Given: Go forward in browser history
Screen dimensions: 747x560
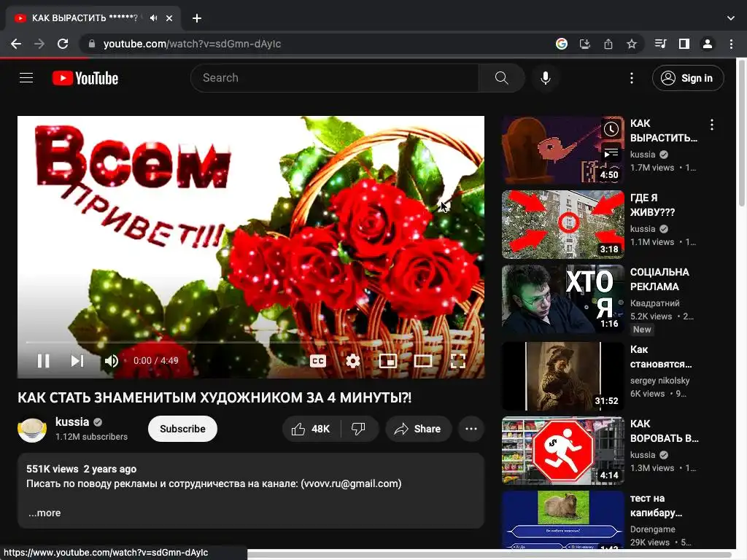Looking at the screenshot, I should [x=39, y=44].
